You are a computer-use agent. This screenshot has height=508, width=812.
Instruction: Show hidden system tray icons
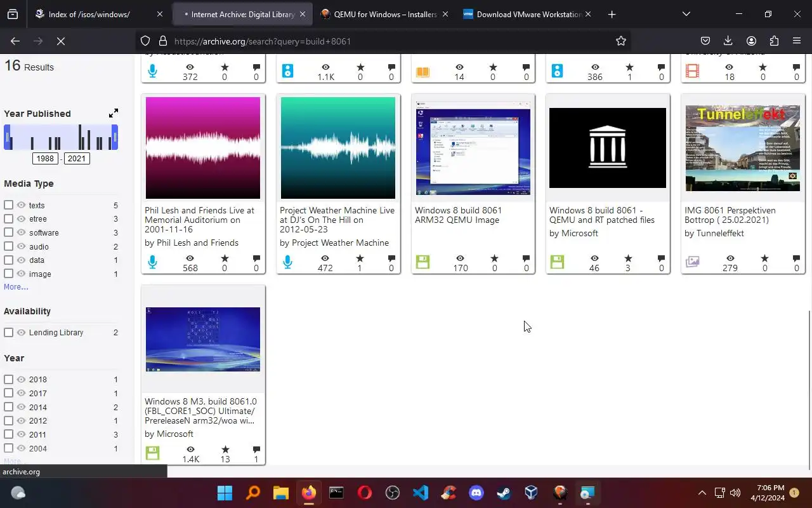tap(702, 493)
